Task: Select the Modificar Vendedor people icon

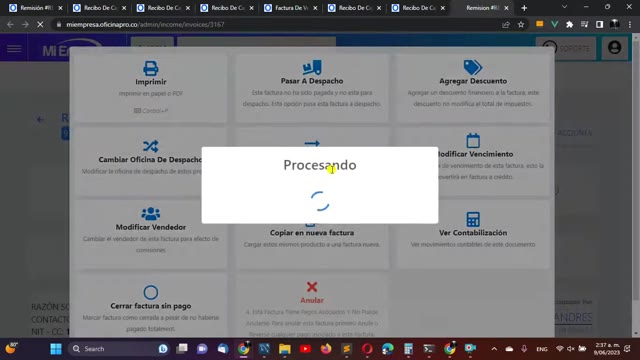Action: pos(151,213)
